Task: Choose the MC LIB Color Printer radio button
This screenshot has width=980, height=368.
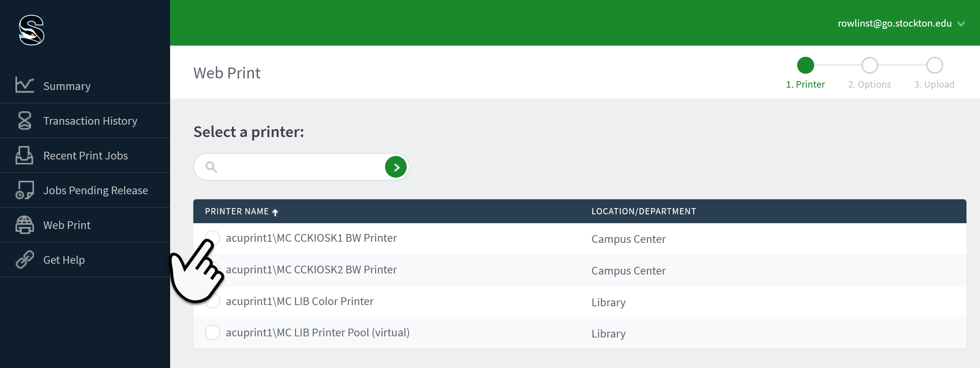Action: click(x=213, y=301)
